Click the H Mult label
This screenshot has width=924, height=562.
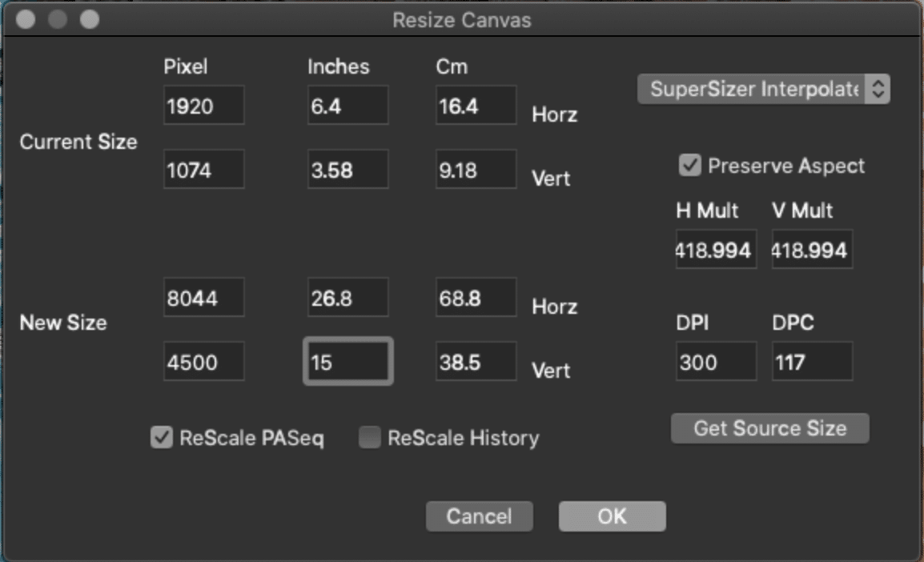(707, 211)
